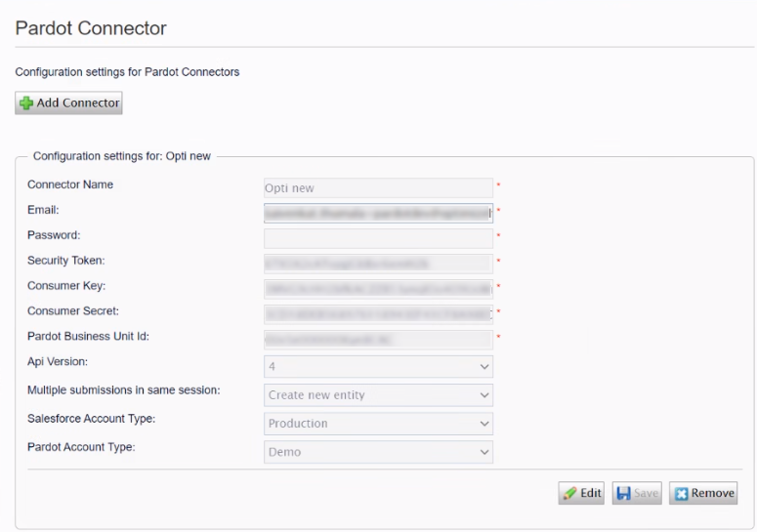Click the 'Configuration settings for Pardot Connectors' text
This screenshot has height=532, width=757.
(x=127, y=72)
